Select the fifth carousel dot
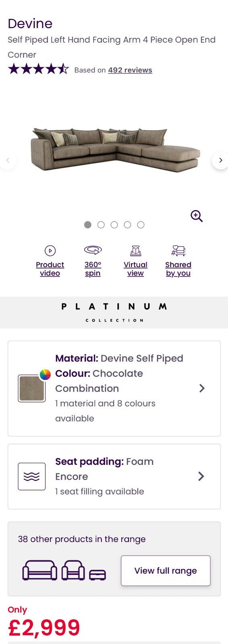 141,225
